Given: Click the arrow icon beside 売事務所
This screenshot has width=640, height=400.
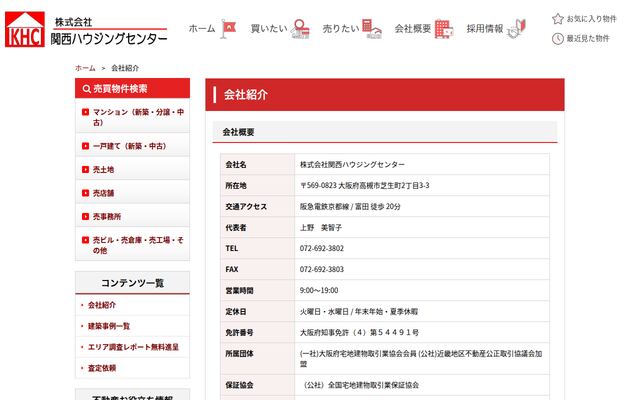Looking at the screenshot, I should tap(85, 216).
